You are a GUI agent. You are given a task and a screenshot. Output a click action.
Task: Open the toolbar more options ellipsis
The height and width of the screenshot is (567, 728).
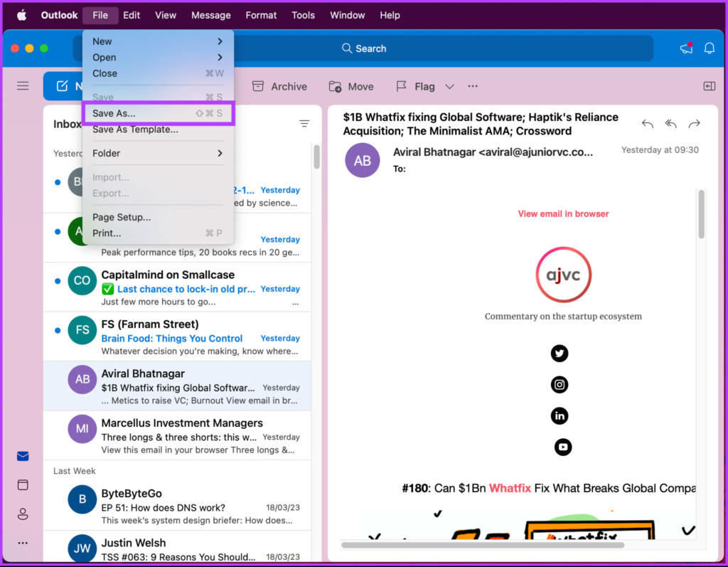(x=473, y=86)
